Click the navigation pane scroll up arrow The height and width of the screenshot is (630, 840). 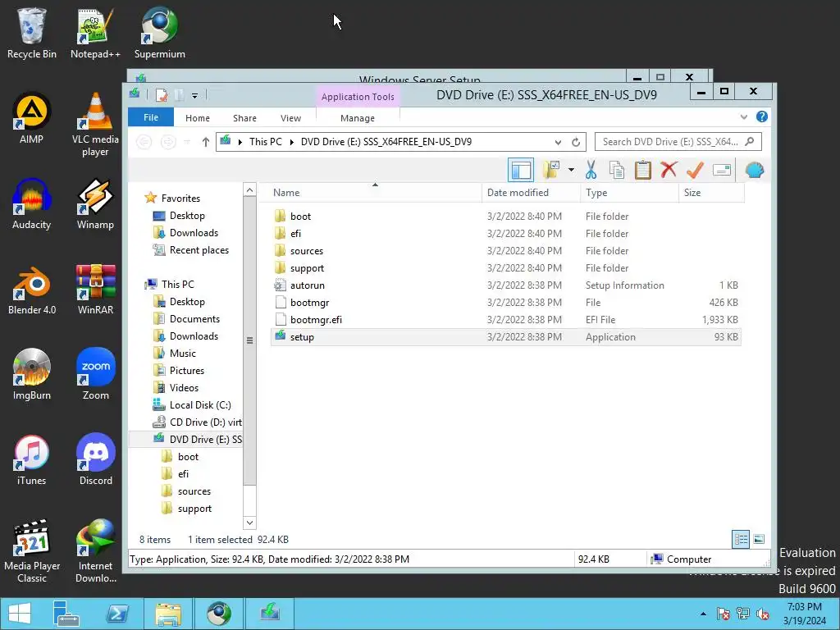[x=249, y=189]
